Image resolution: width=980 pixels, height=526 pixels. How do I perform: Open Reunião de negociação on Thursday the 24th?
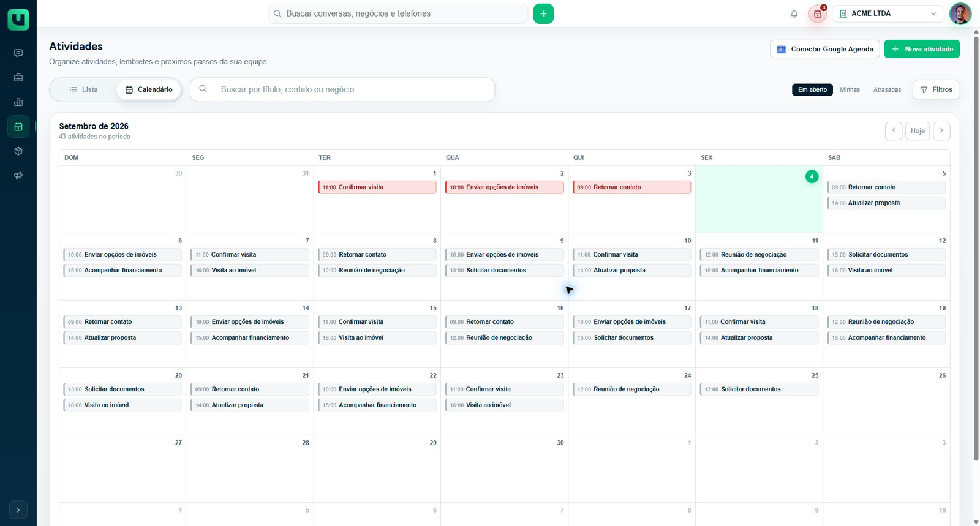click(632, 389)
